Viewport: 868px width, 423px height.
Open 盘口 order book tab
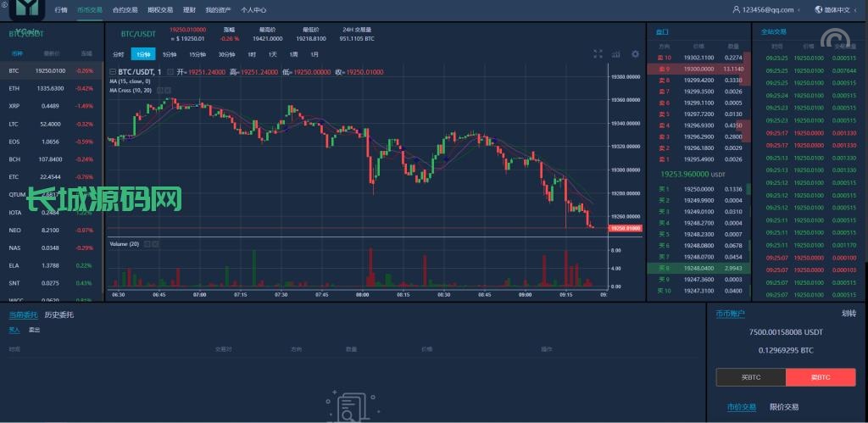click(662, 32)
